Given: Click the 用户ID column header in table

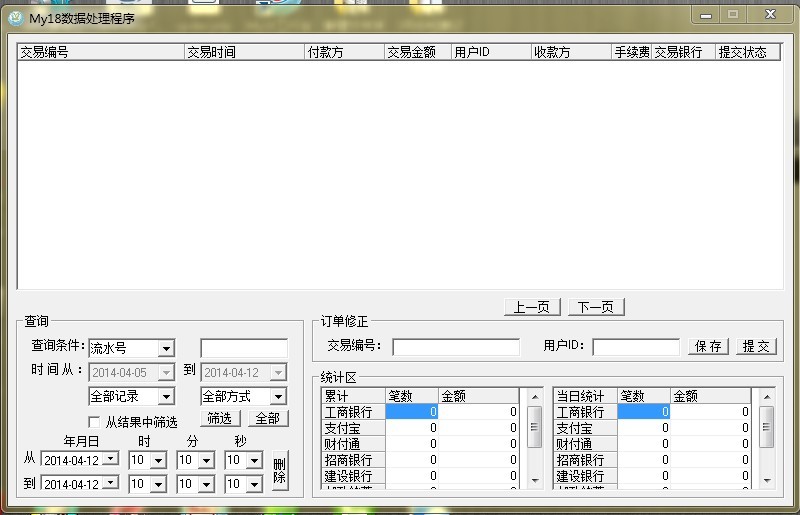Looking at the screenshot, I should (x=491, y=52).
